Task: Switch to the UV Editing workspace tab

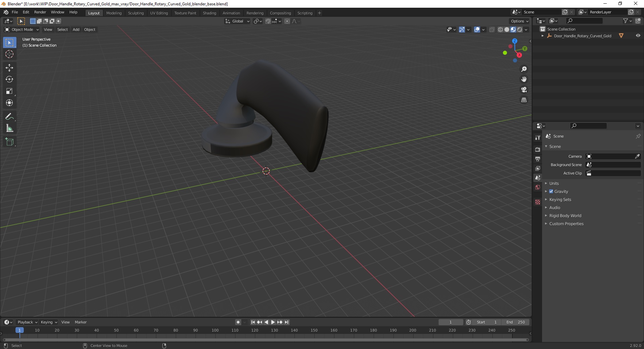Action: click(x=159, y=13)
